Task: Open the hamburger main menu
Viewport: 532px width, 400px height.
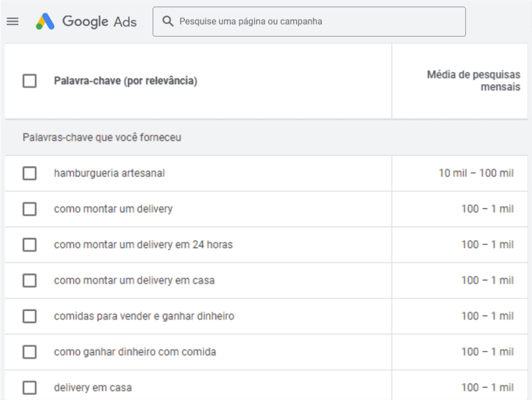Action: pos(13,21)
